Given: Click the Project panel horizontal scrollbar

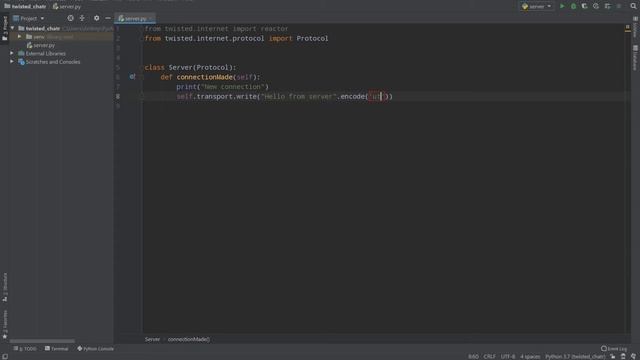Looking at the screenshot, I should point(42,341).
